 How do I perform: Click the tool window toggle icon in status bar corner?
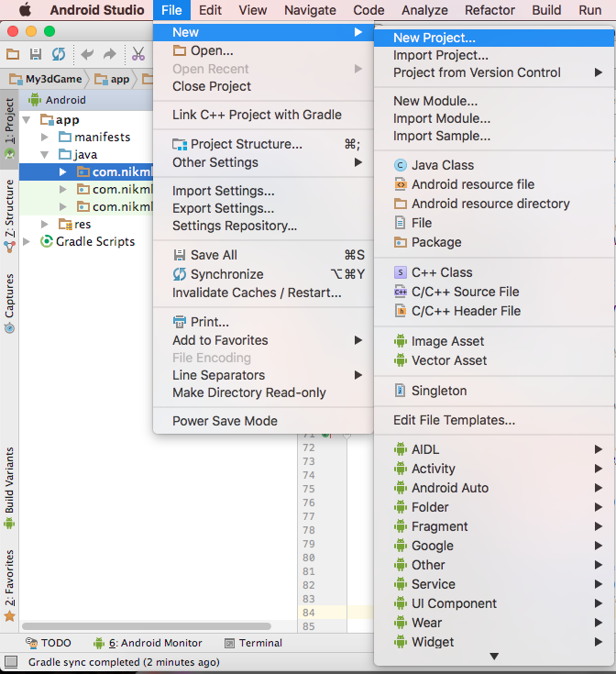pyautogui.click(x=10, y=662)
